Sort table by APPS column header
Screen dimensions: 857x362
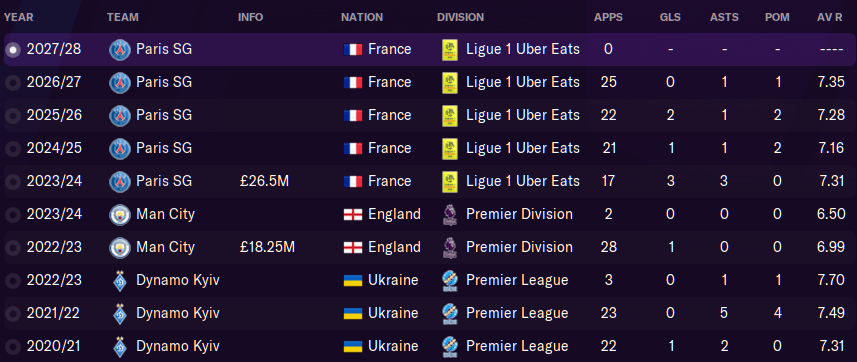(x=608, y=17)
